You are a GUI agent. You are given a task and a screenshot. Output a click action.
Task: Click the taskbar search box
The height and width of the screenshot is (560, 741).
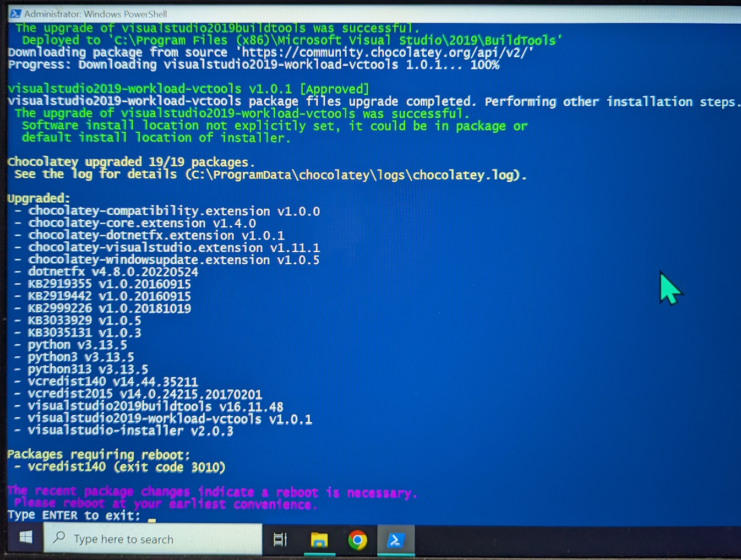pyautogui.click(x=153, y=539)
